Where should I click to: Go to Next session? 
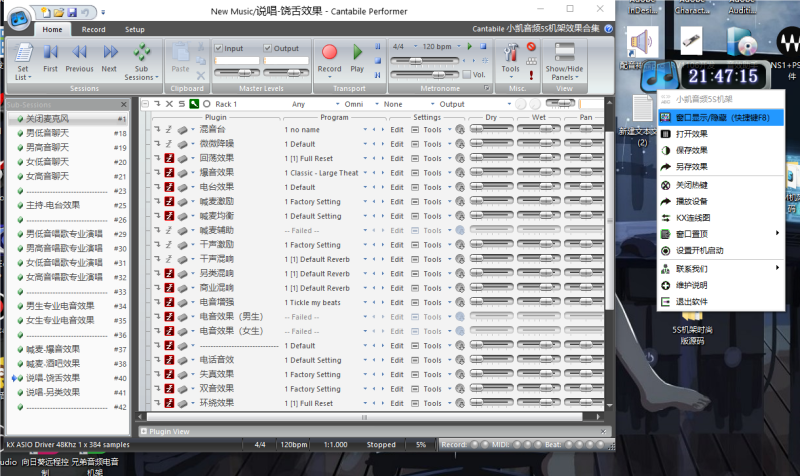click(110, 52)
